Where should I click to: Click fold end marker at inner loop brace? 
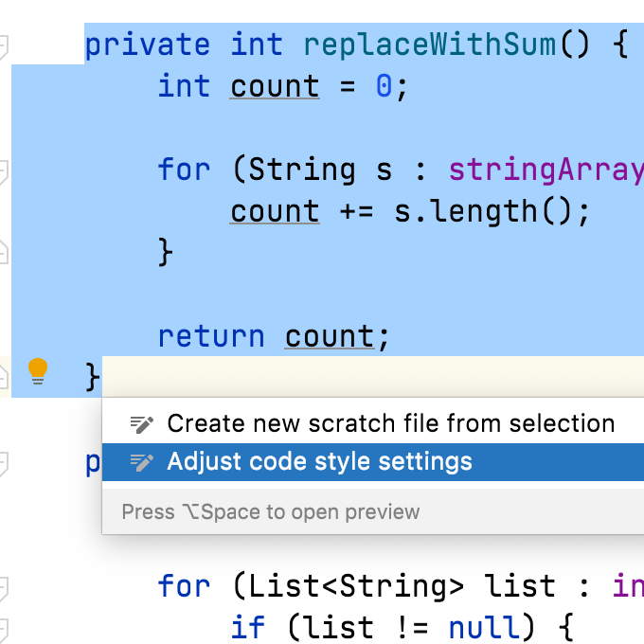(4, 252)
